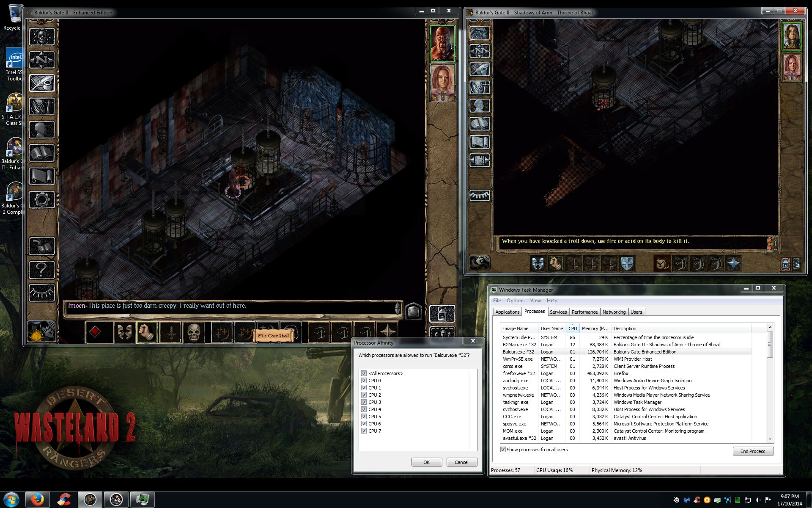Switch to the Networking tab
812x508 pixels.
pos(614,312)
